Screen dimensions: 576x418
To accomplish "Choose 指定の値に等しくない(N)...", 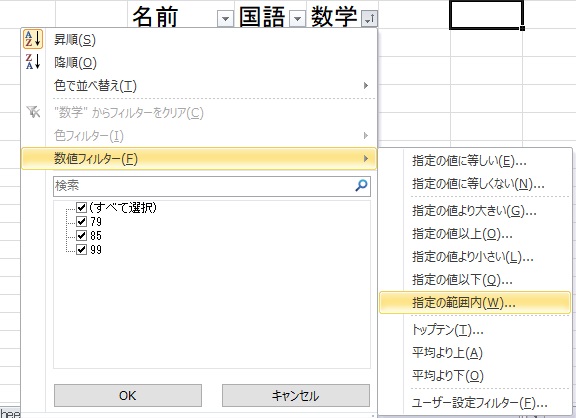I will click(475, 183).
